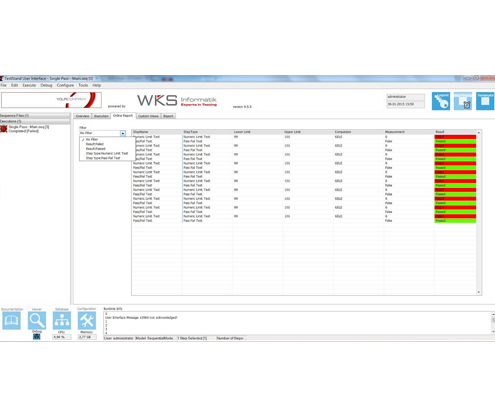The width and height of the screenshot is (495, 400).
Task: Click the Logout key icon
Action: [x=441, y=101]
